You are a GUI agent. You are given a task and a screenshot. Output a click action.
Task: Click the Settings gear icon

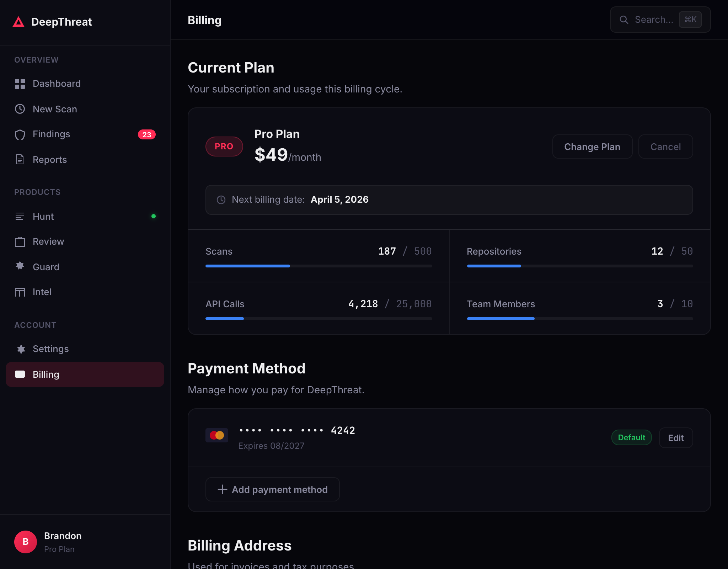(21, 349)
